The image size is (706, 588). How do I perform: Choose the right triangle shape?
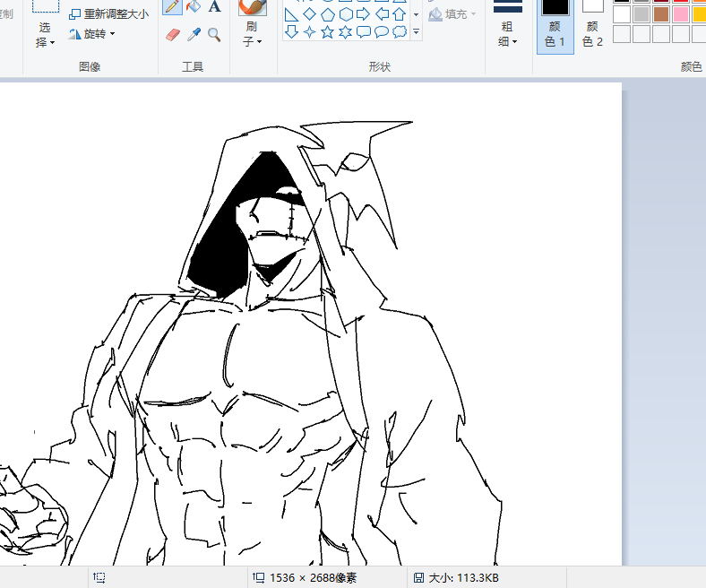tap(291, 15)
